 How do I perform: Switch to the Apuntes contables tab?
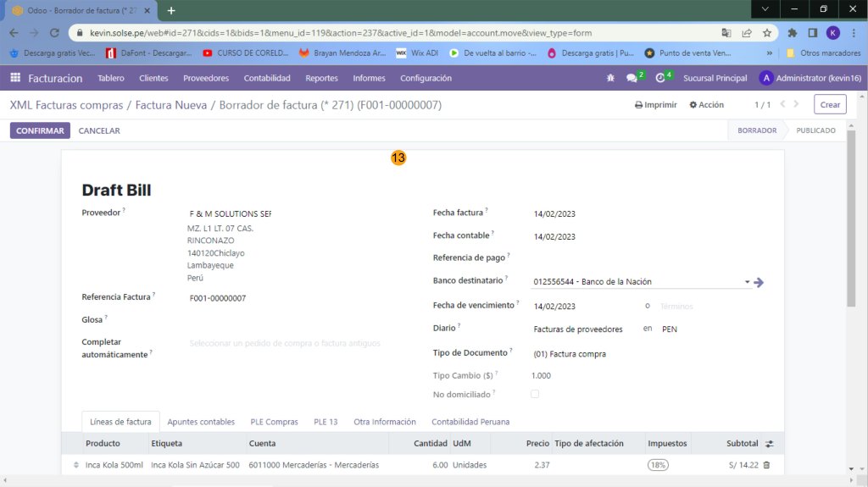pos(201,422)
